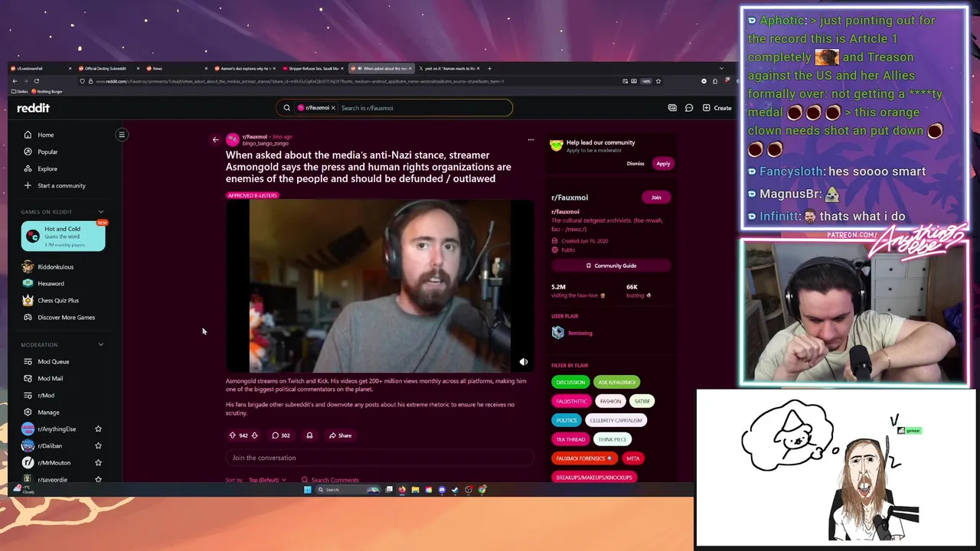Collapse the left sidebar with hamburger icon
Image resolution: width=980 pixels, height=551 pixels.
(x=122, y=135)
